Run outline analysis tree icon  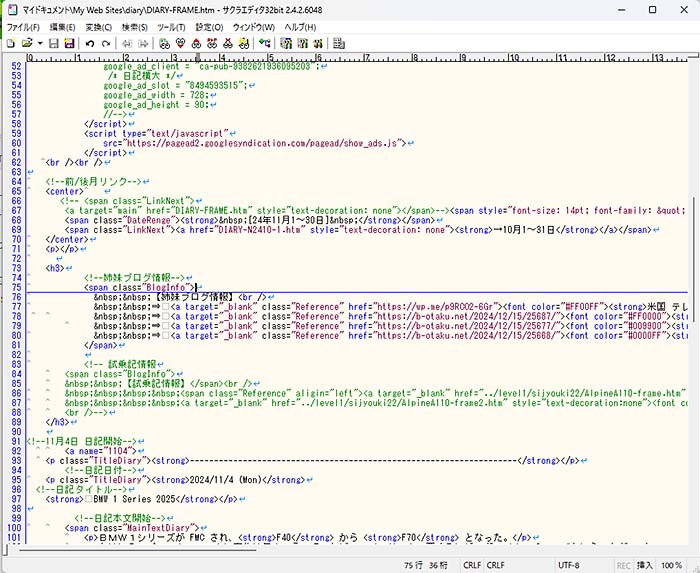(x=265, y=43)
